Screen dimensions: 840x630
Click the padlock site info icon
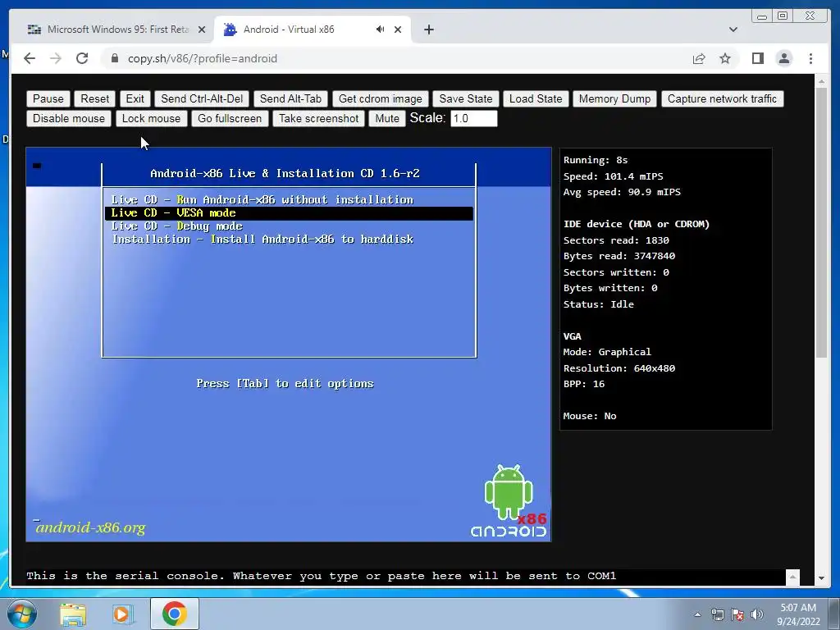115,58
